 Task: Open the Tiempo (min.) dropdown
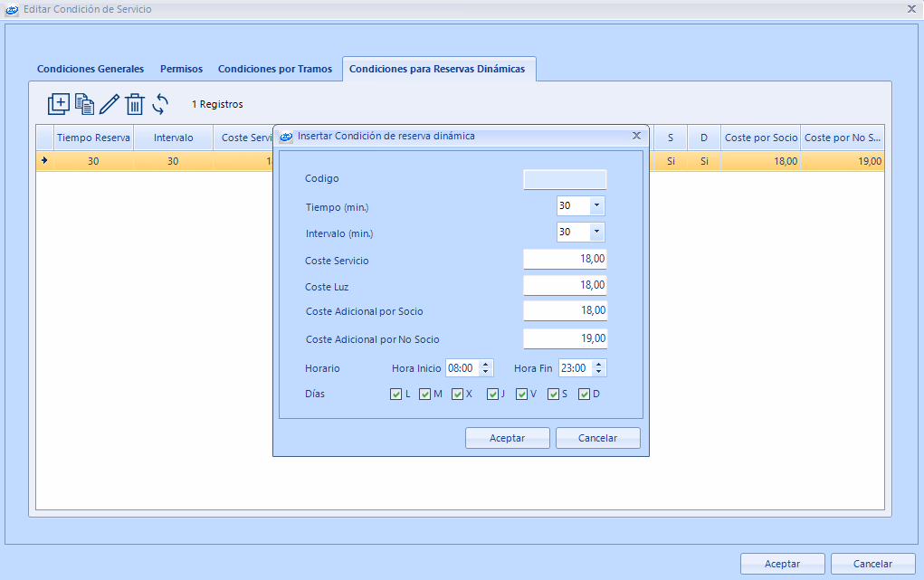coord(595,205)
